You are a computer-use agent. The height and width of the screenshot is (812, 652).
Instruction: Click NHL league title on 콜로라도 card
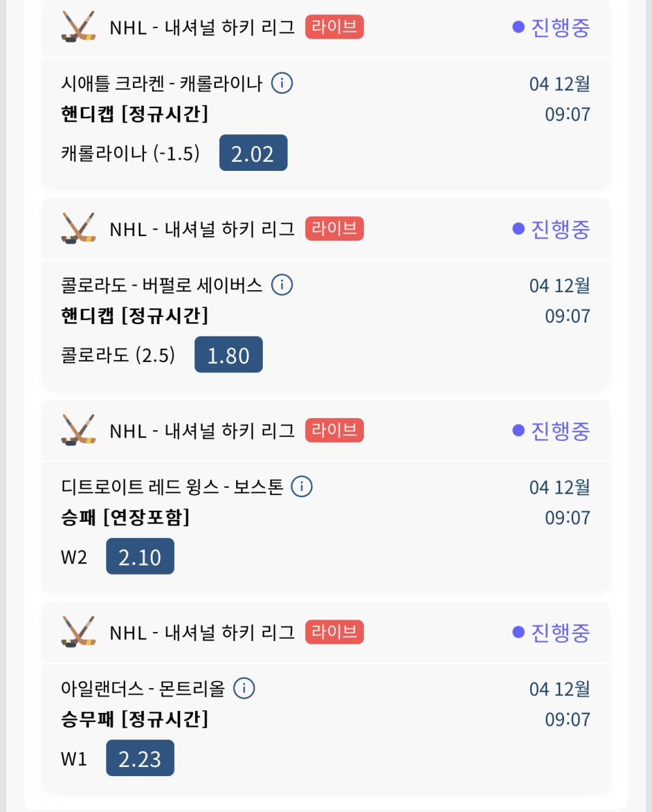tap(202, 229)
